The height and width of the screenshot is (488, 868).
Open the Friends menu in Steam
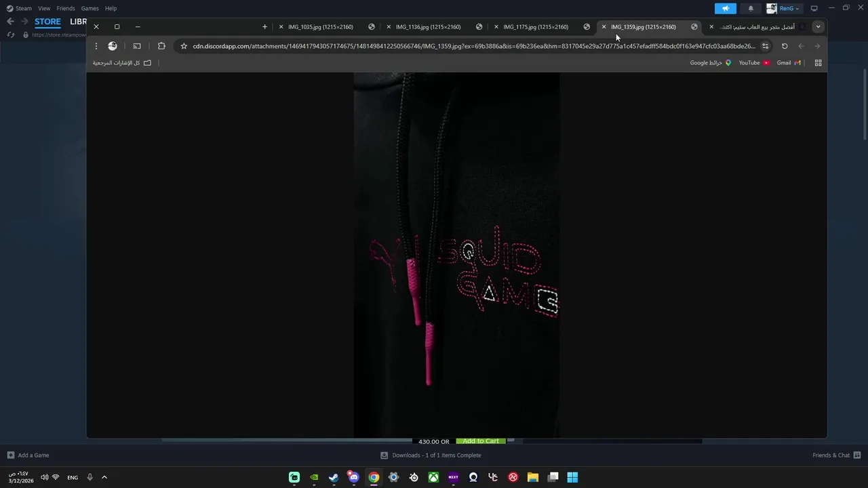(x=66, y=8)
